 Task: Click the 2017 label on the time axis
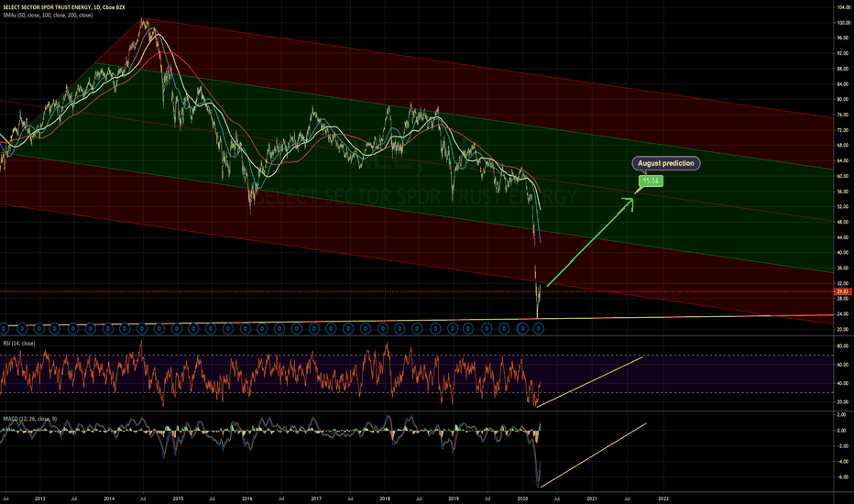(316, 498)
